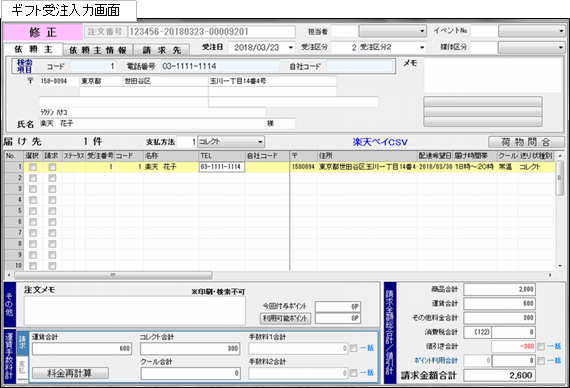Screen dimensions: 570x388
Task: Switch to the 支払 fee tab
Action: 23,367
